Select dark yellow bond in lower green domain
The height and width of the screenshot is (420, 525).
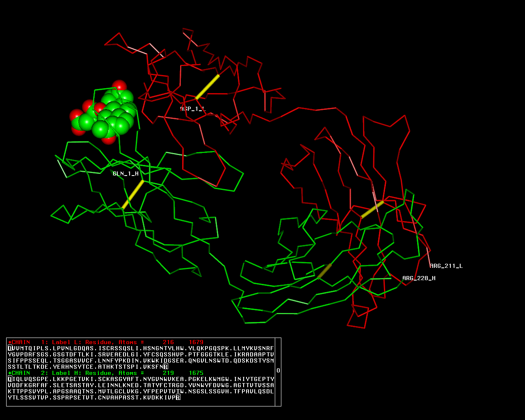tap(324, 271)
